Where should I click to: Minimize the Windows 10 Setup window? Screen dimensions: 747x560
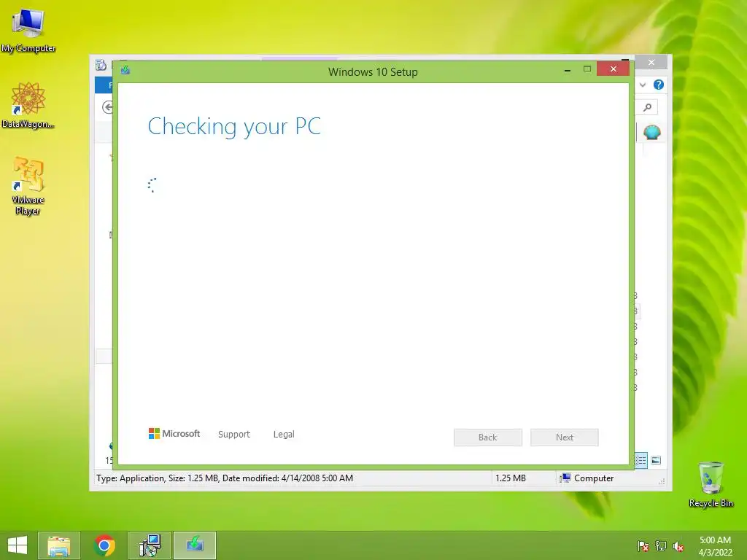567,69
